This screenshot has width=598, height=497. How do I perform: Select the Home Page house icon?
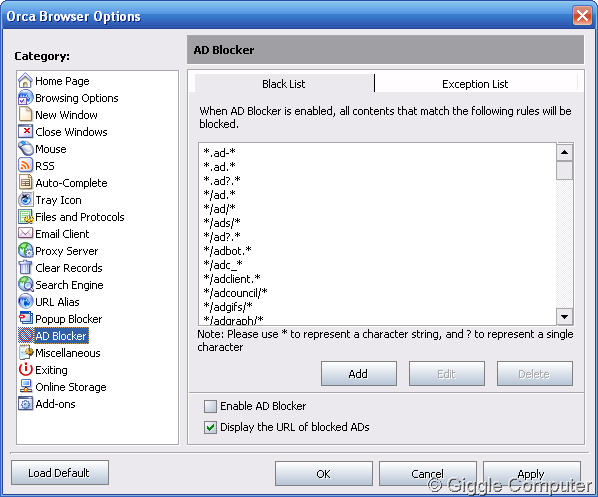pos(25,80)
